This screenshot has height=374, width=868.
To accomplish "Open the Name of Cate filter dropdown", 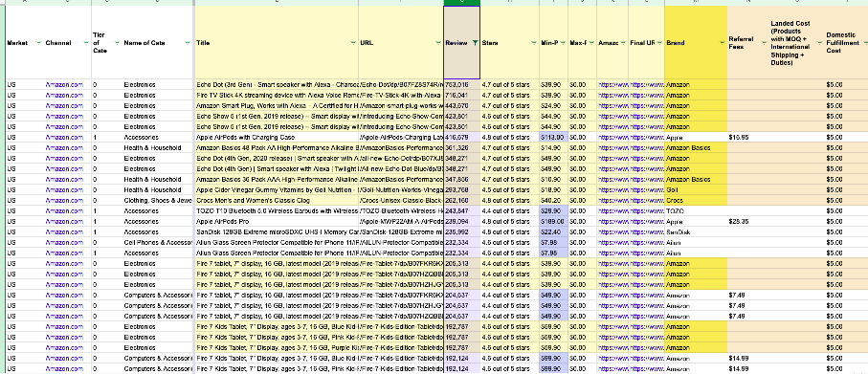I will coord(188,43).
